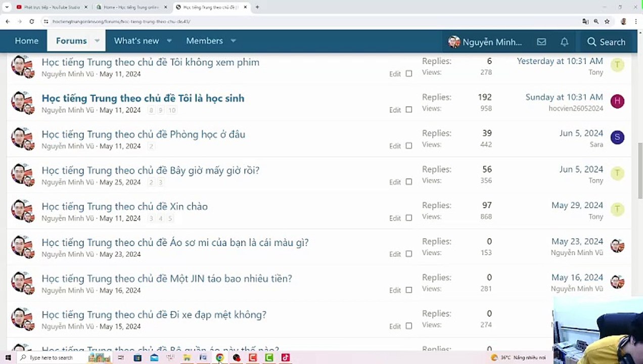Viewport: 643px width, 364px height.
Task: Open the weather widget in system tray
Action: (x=518, y=357)
